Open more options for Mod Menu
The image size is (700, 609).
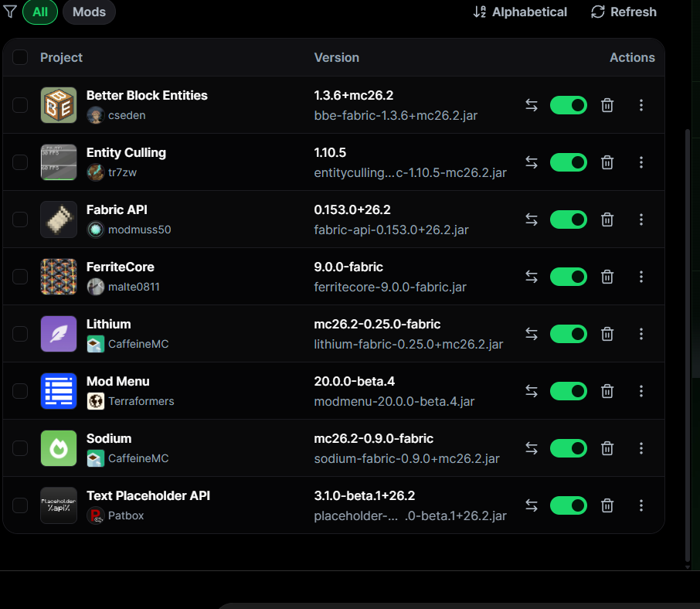(x=641, y=391)
